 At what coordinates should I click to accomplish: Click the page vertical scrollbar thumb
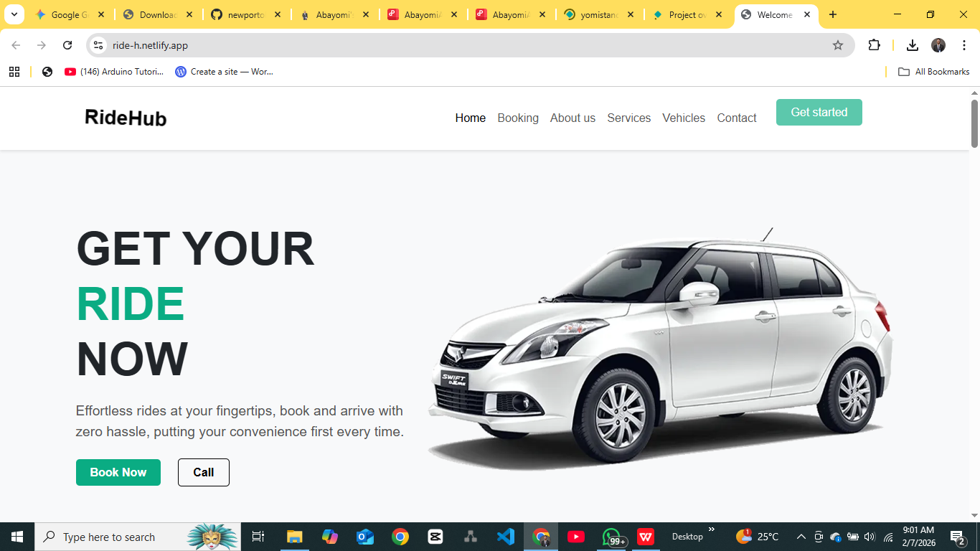point(975,123)
